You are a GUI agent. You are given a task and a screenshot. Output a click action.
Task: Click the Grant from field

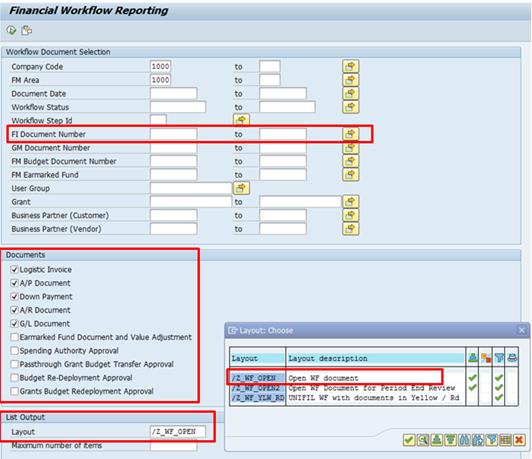(x=191, y=202)
